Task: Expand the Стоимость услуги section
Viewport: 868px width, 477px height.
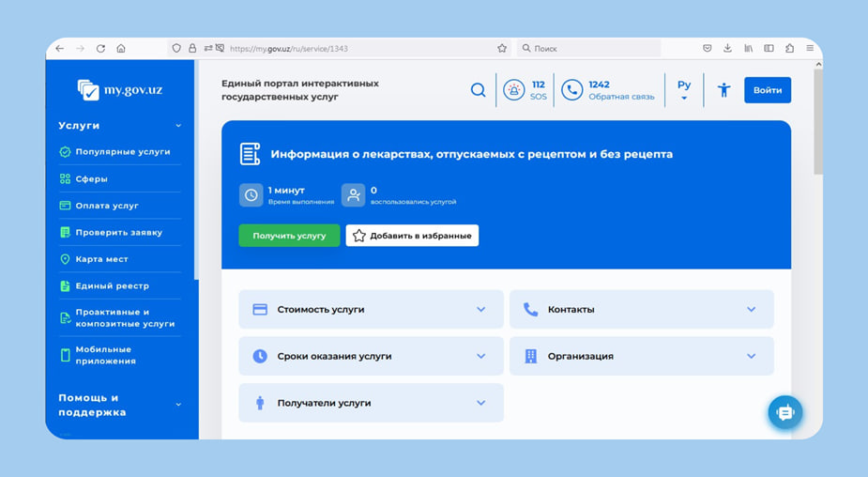Action: pos(371,309)
